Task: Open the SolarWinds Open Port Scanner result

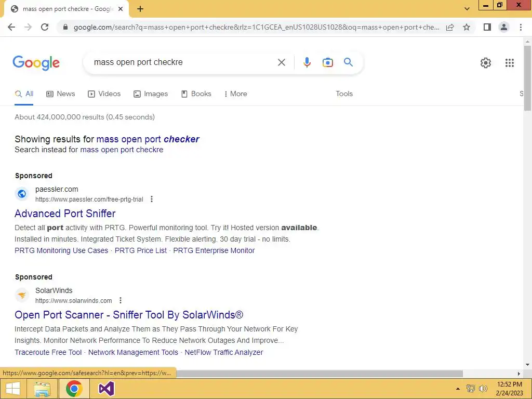Action: click(x=129, y=315)
